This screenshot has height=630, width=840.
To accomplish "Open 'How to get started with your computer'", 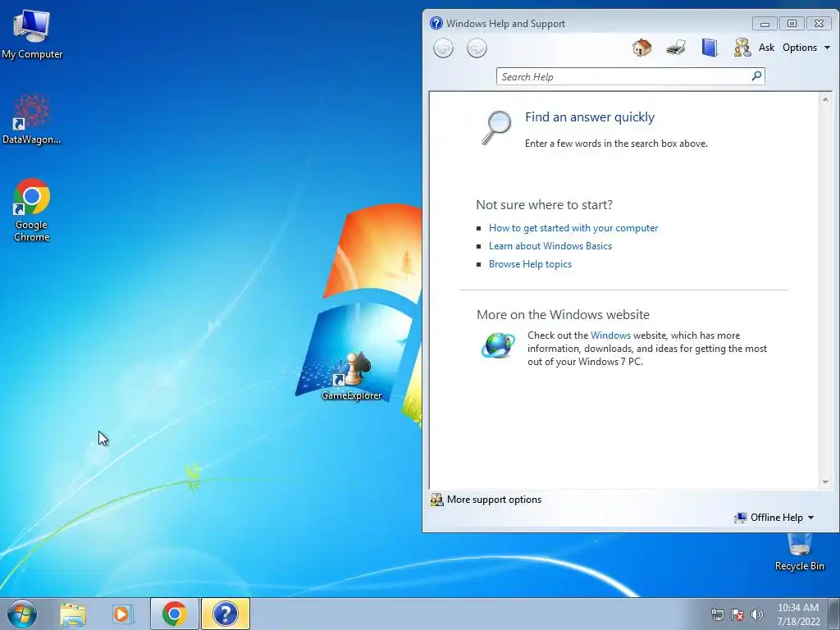I will coord(573,228).
